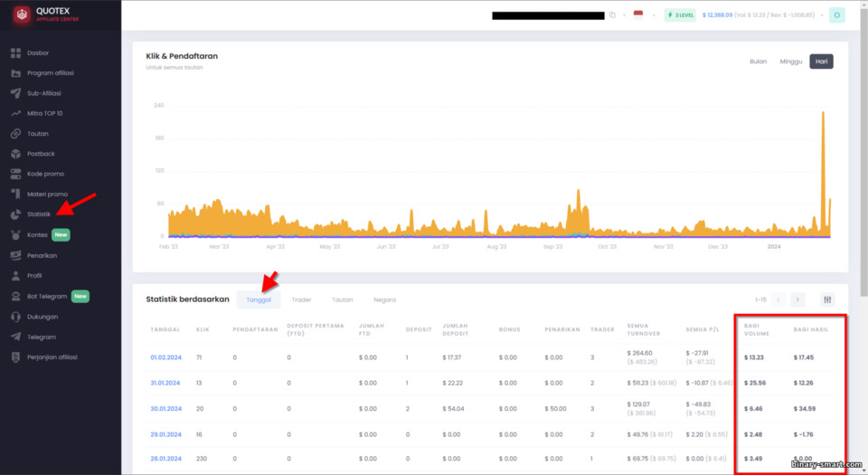Viewport: 868px width, 475px height.
Task: Open table column filter settings icon
Action: point(827,299)
